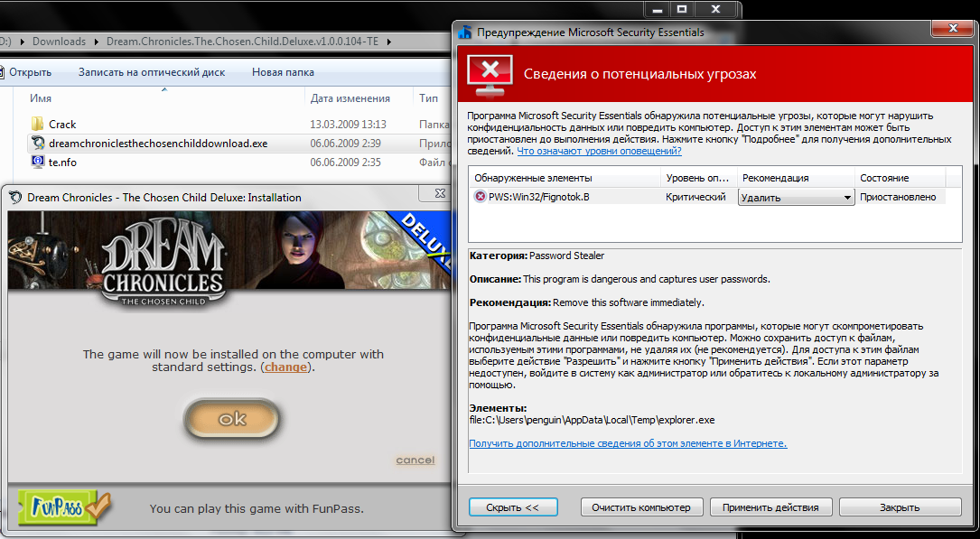The width and height of the screenshot is (980, 539).
Task: Close the Security Essentials warning window
Action: [953, 28]
